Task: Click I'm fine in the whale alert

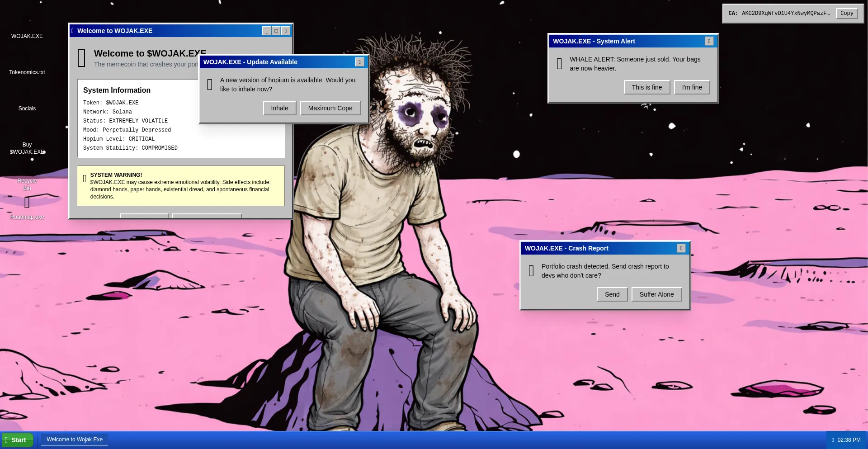Action: click(692, 87)
